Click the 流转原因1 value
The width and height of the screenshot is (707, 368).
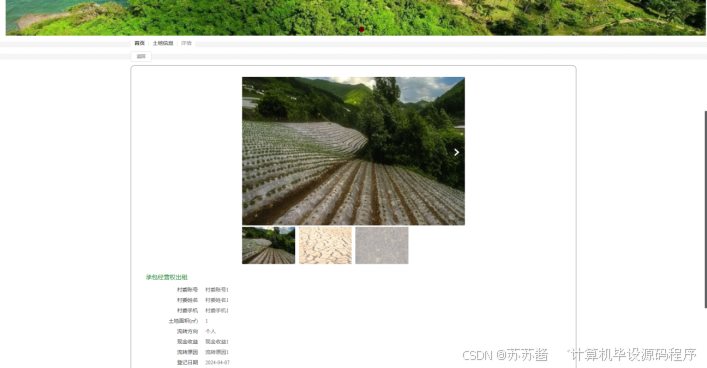[x=217, y=352]
